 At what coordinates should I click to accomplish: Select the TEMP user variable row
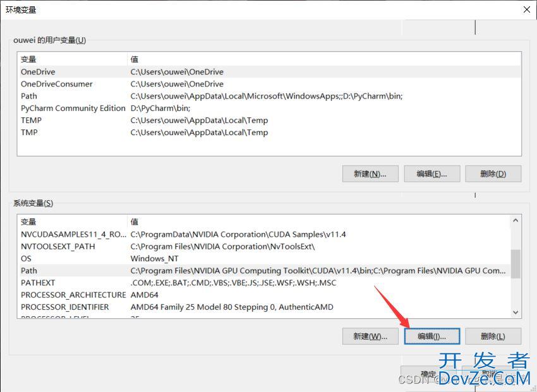tap(269, 121)
